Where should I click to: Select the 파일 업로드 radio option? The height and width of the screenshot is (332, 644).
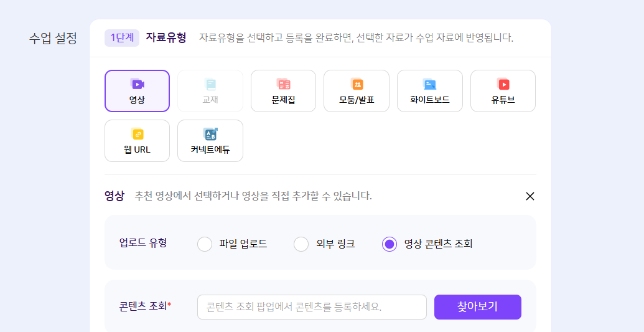[x=205, y=244]
